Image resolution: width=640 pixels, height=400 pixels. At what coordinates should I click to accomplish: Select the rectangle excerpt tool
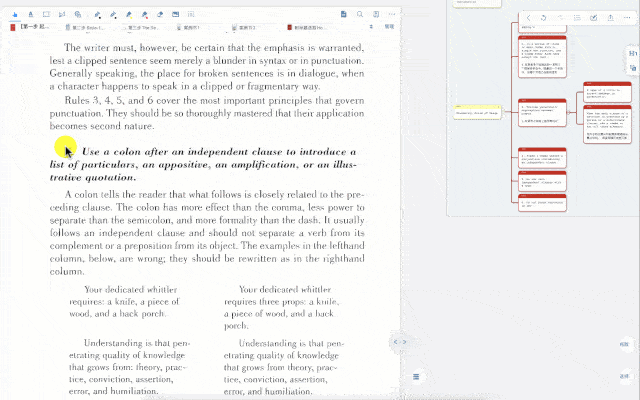(46, 15)
